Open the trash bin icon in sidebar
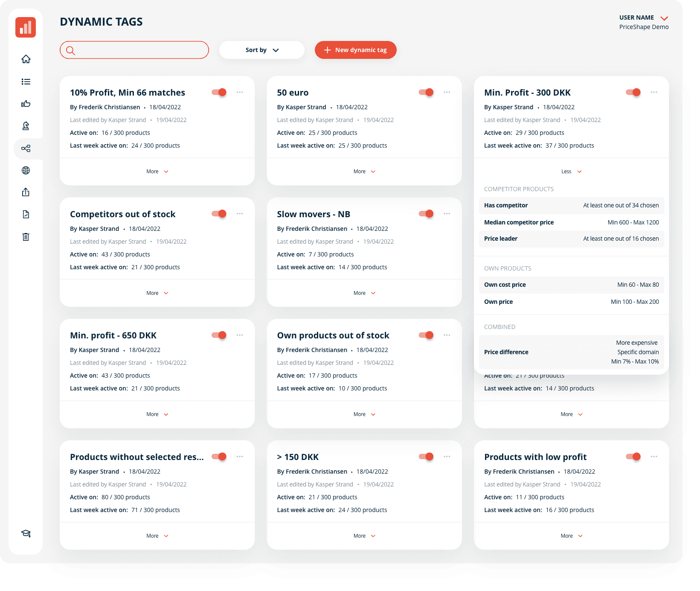This screenshot has height=591, width=700. click(26, 236)
